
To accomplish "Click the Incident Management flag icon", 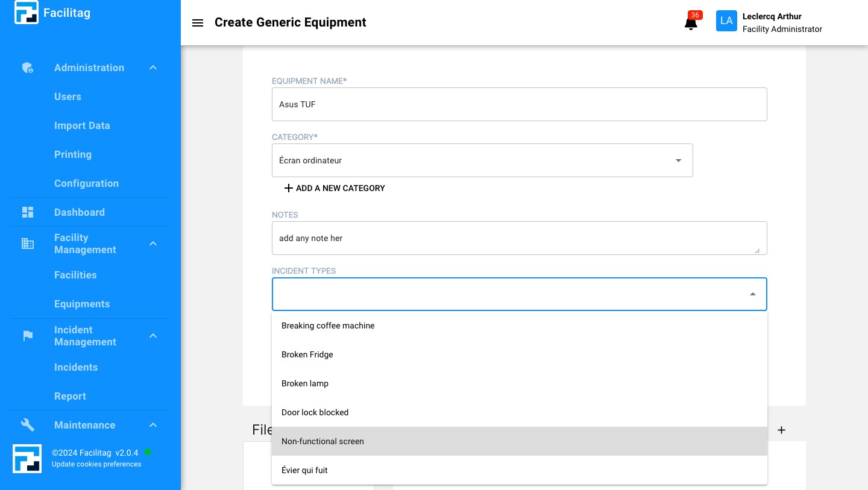I will click(x=28, y=336).
